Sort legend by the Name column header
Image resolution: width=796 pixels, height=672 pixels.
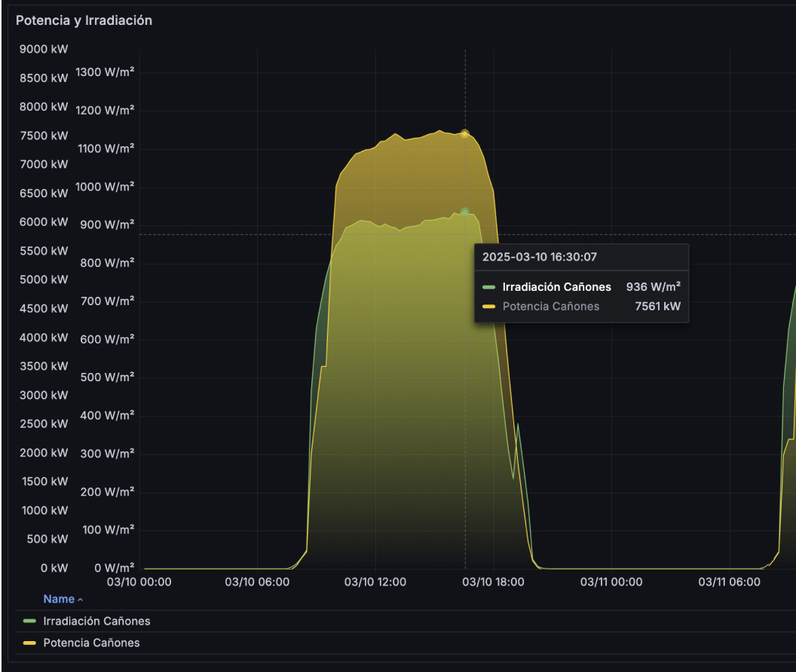[x=59, y=599]
